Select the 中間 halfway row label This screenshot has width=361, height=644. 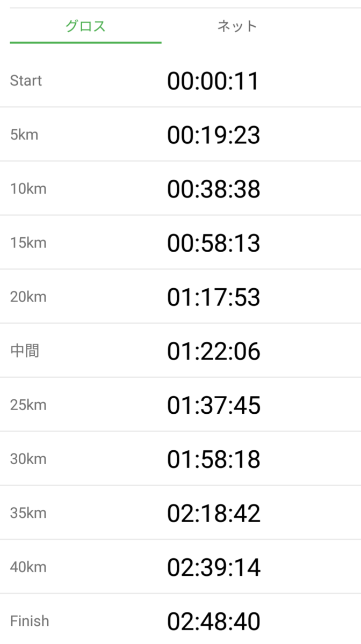coord(25,352)
